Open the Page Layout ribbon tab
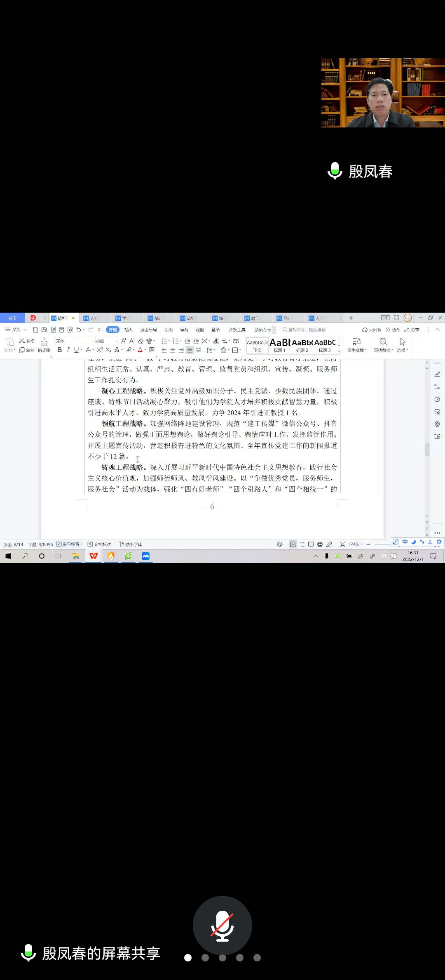Viewport: 445px width, 980px height. (148, 330)
